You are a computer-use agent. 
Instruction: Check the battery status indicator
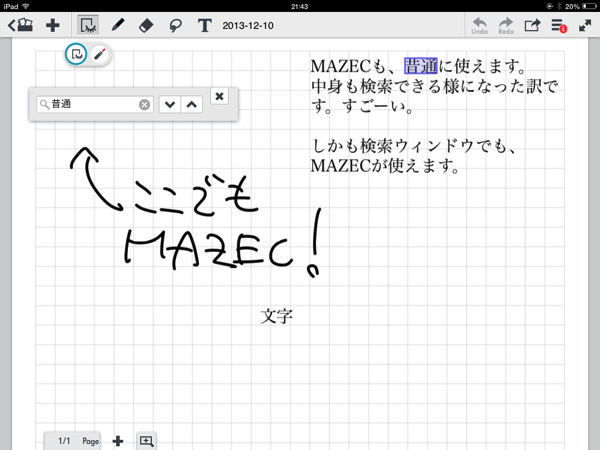(581, 6)
